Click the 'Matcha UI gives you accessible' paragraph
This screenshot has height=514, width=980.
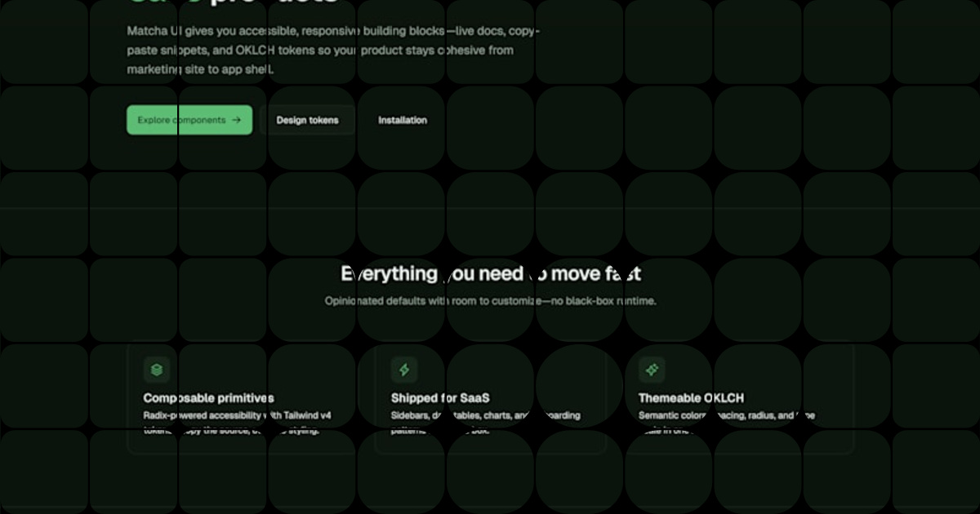333,51
